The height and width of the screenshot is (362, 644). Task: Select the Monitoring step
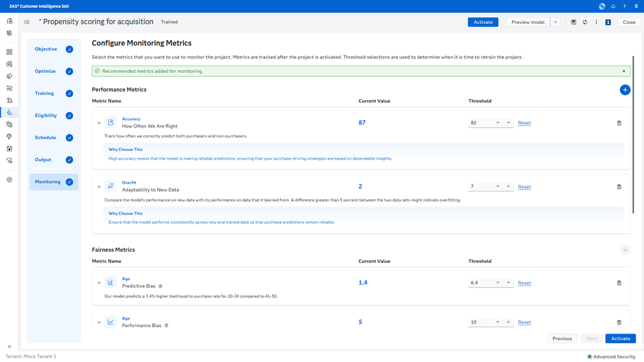pyautogui.click(x=54, y=182)
